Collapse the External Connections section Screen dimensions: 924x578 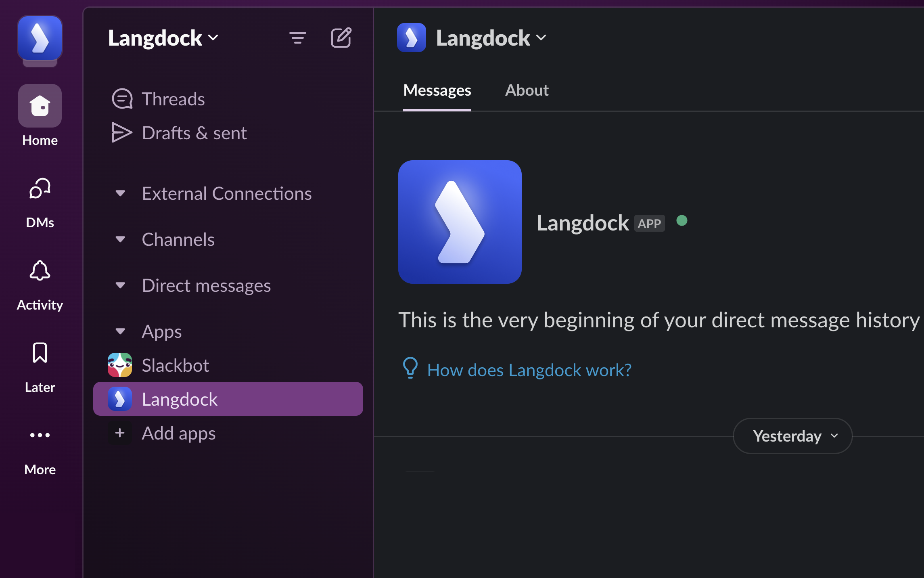(120, 193)
